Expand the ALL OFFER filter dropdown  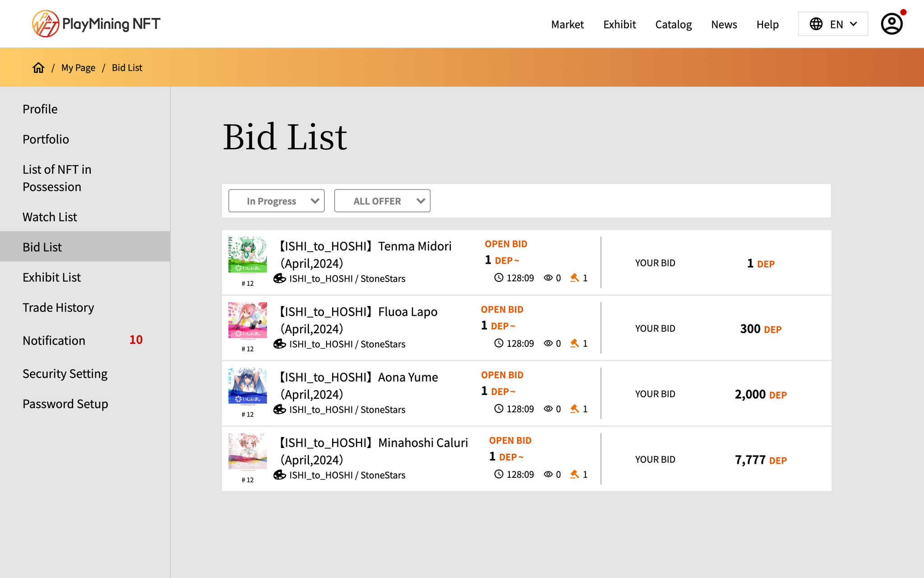tap(382, 201)
